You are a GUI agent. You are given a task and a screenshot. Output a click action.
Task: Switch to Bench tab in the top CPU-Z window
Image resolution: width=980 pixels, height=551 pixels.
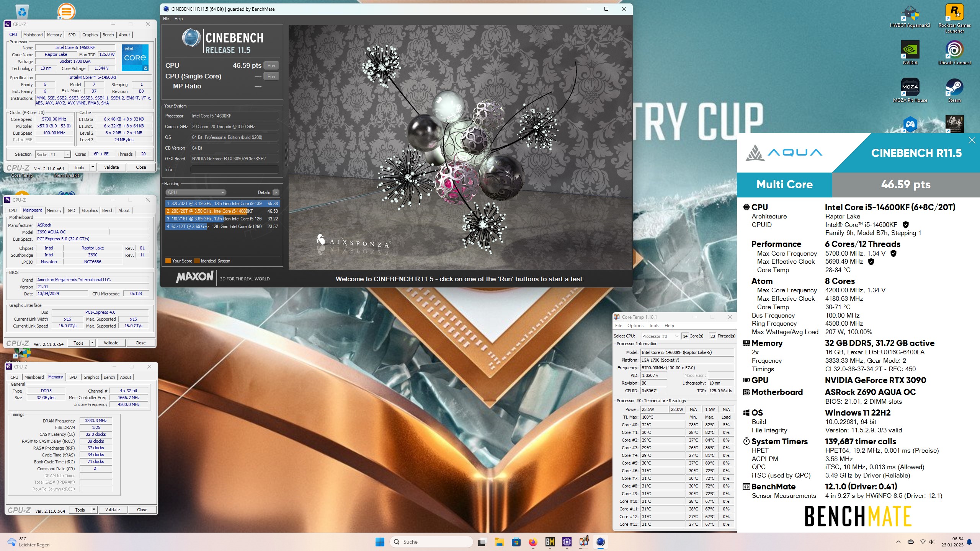pyautogui.click(x=108, y=35)
